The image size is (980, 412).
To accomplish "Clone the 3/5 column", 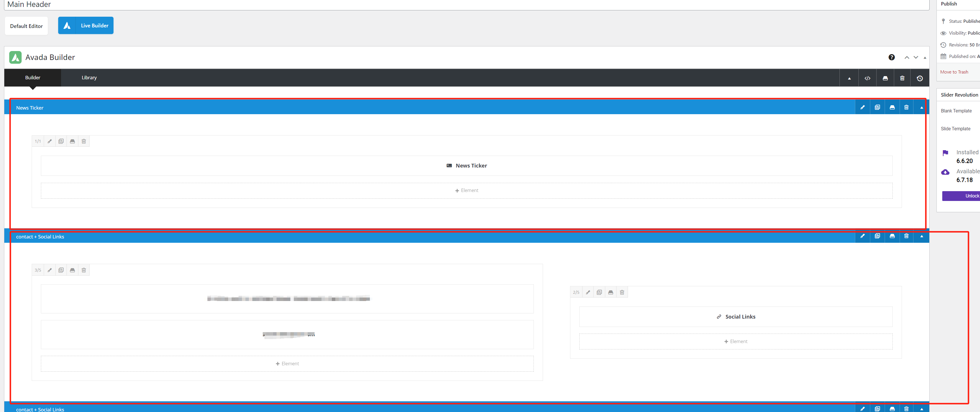I will point(61,270).
